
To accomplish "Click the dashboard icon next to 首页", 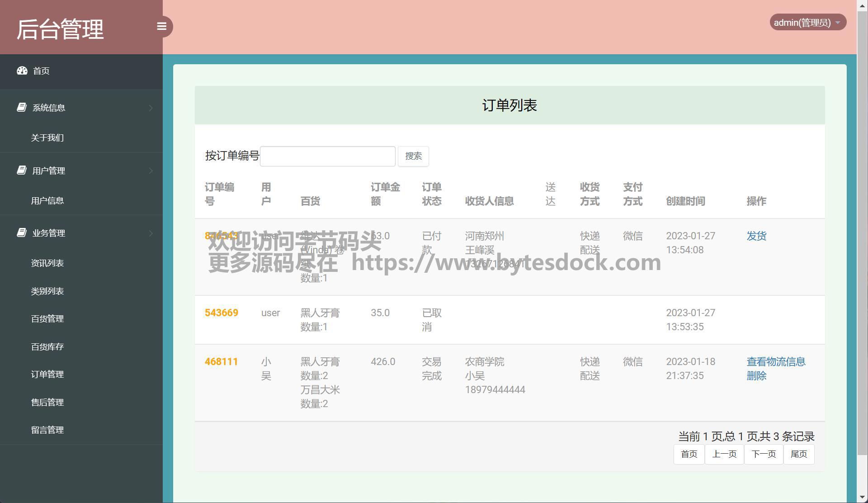I will pyautogui.click(x=22, y=71).
